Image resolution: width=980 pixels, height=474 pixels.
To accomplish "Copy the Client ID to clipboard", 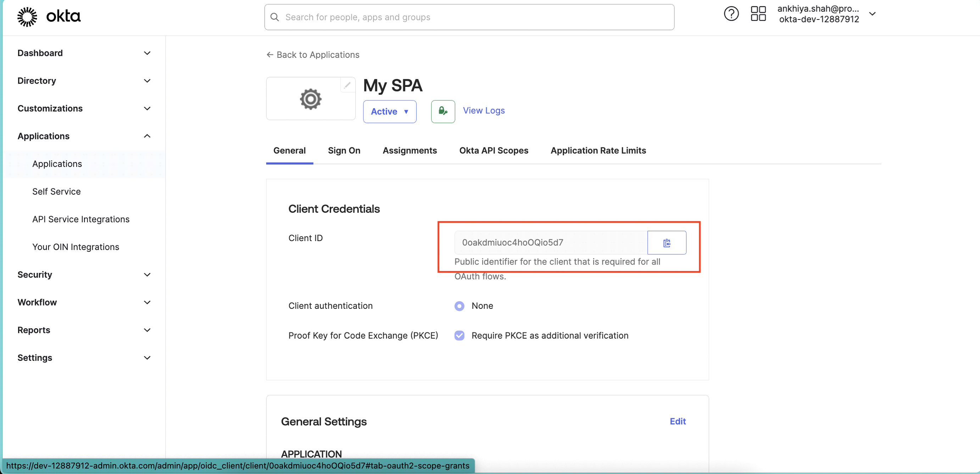I will (x=667, y=243).
